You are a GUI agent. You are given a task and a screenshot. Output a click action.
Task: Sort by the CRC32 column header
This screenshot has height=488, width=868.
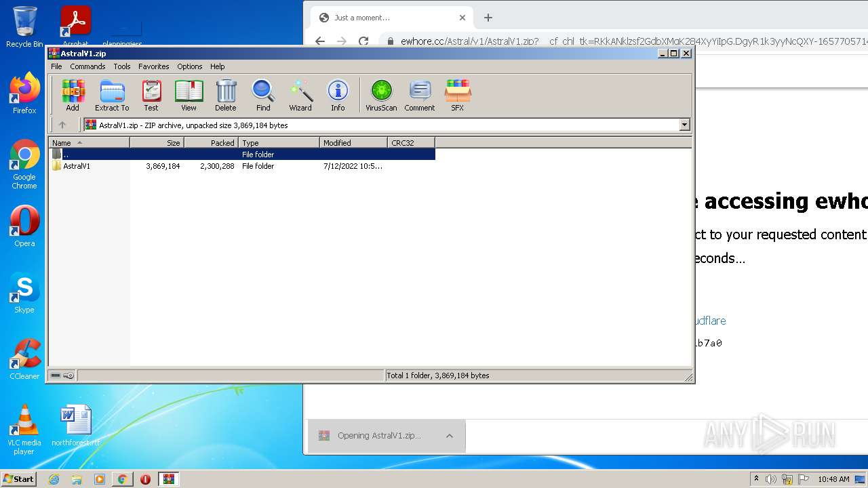point(411,142)
